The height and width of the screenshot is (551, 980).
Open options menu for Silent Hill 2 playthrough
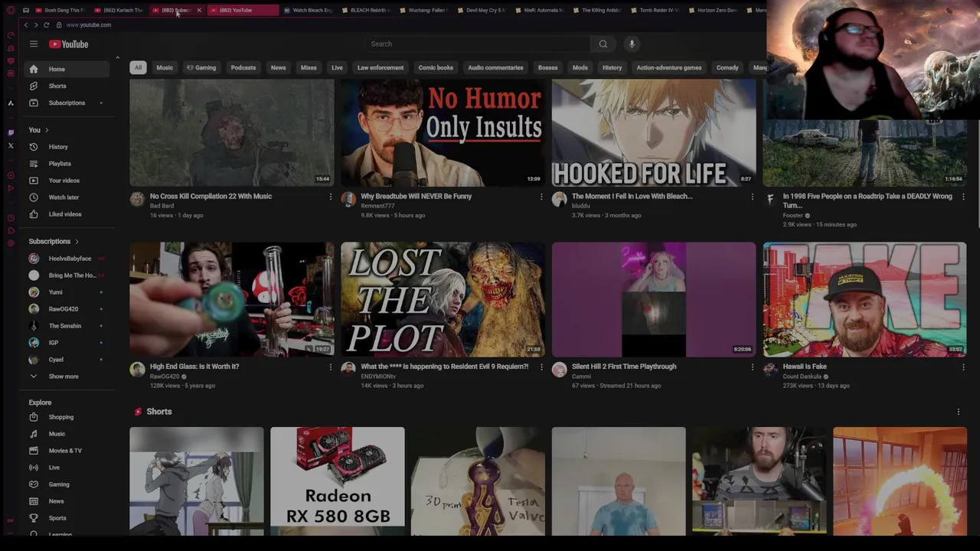pyautogui.click(x=752, y=367)
